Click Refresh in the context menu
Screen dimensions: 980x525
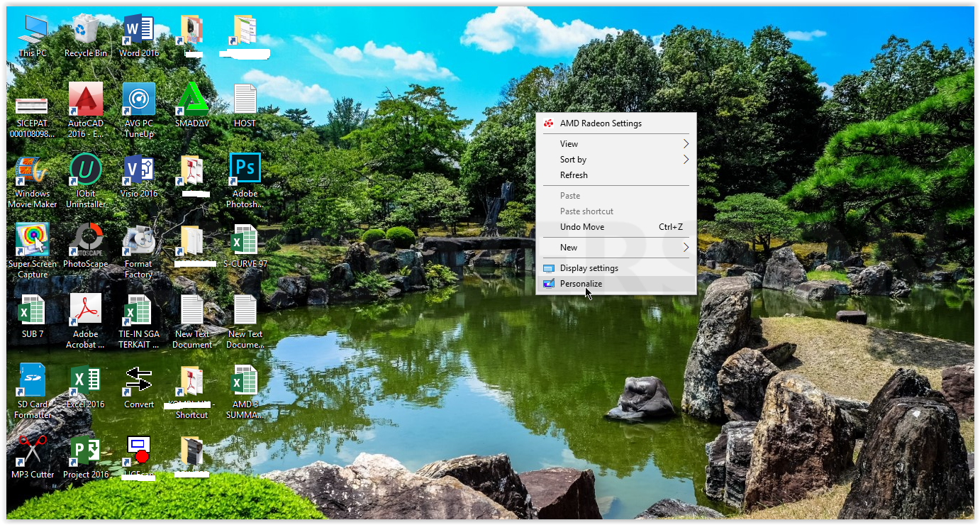click(616, 175)
